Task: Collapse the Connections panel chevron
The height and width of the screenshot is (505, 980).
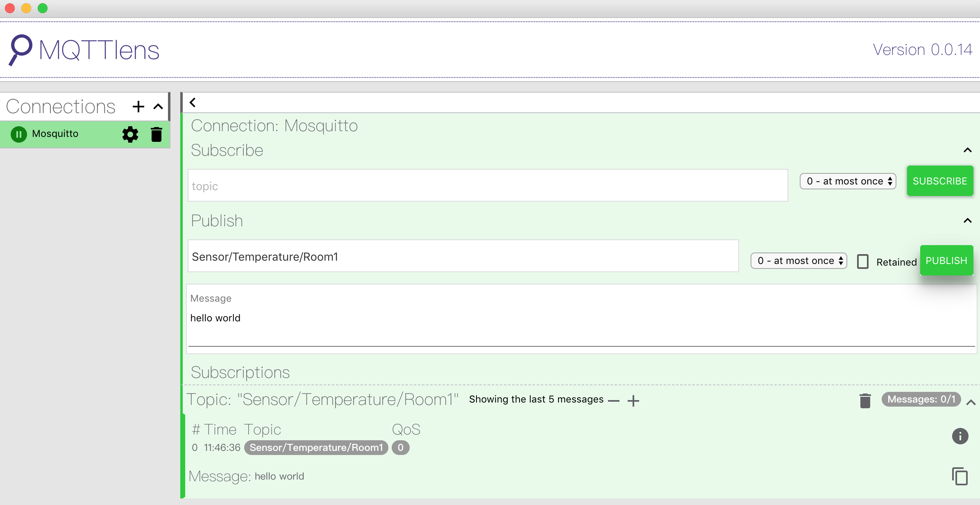Action: (x=158, y=107)
